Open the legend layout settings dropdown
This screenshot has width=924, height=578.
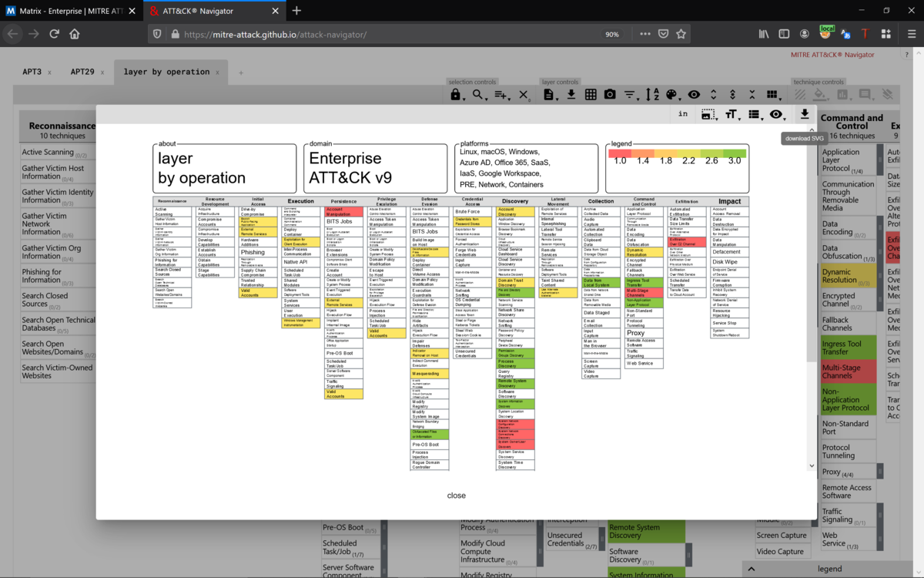(x=755, y=114)
